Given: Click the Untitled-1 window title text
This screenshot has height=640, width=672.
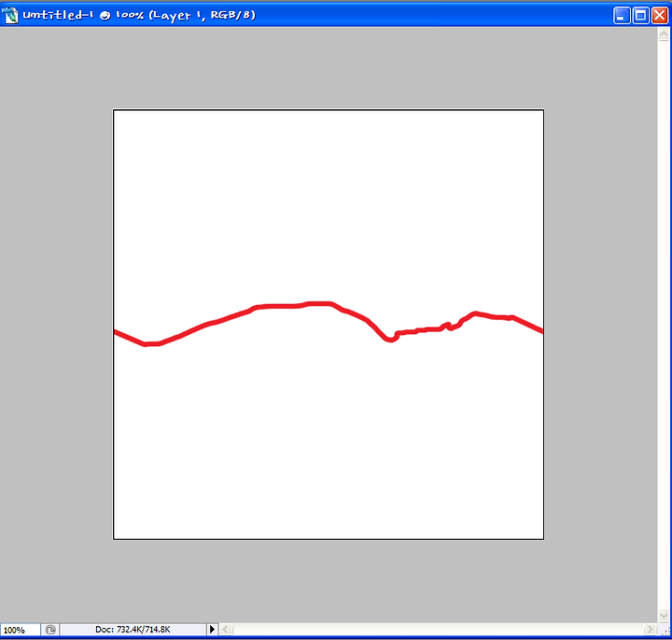Looking at the screenshot, I should (139, 16).
